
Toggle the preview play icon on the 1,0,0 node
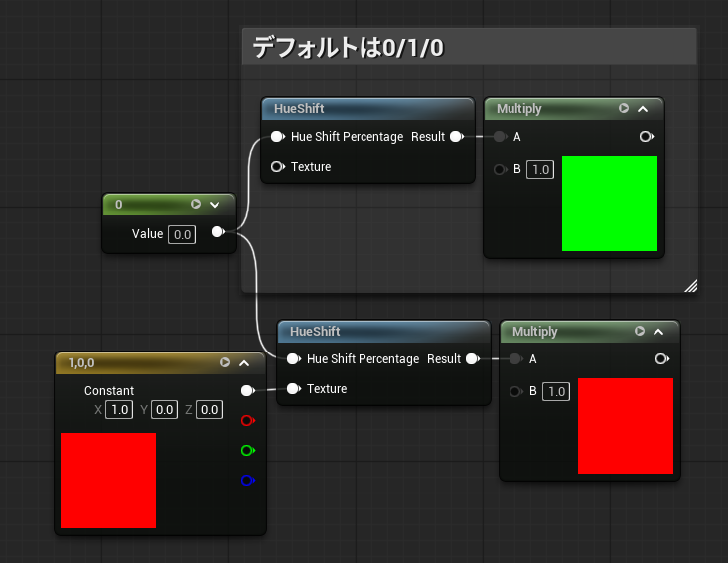226,363
